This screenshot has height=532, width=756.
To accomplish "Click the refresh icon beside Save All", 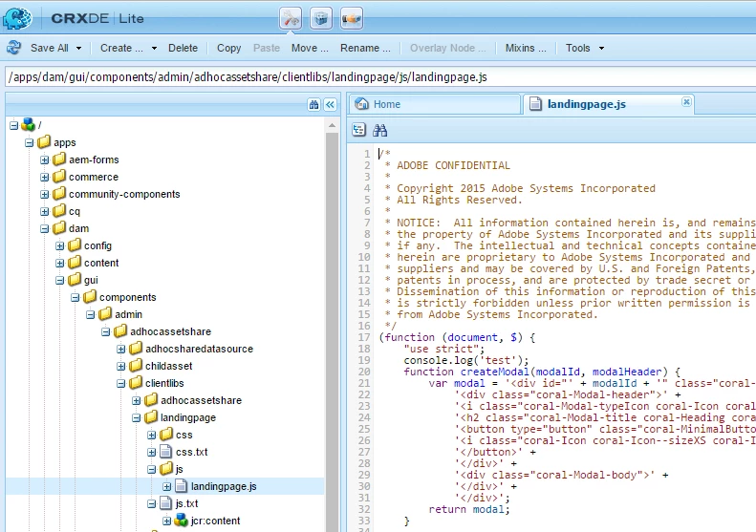I will pyautogui.click(x=13, y=48).
